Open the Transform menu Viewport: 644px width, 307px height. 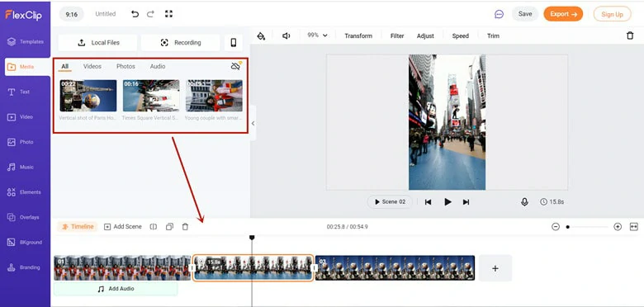click(x=358, y=36)
